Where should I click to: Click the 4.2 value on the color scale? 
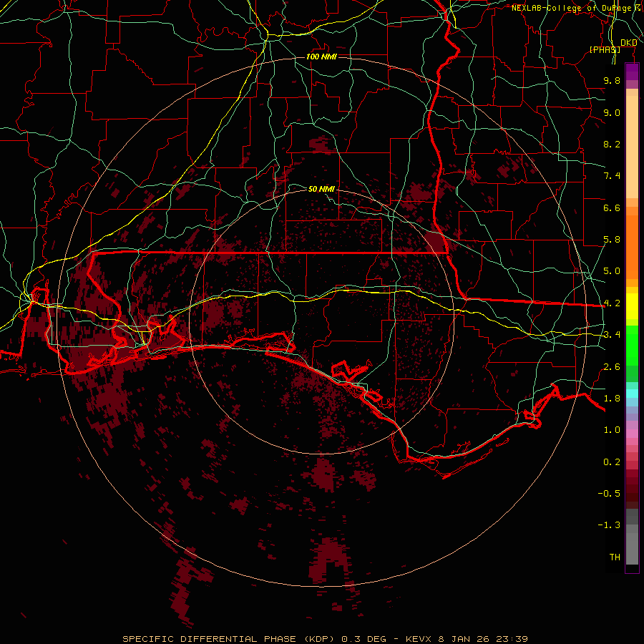pyautogui.click(x=612, y=303)
